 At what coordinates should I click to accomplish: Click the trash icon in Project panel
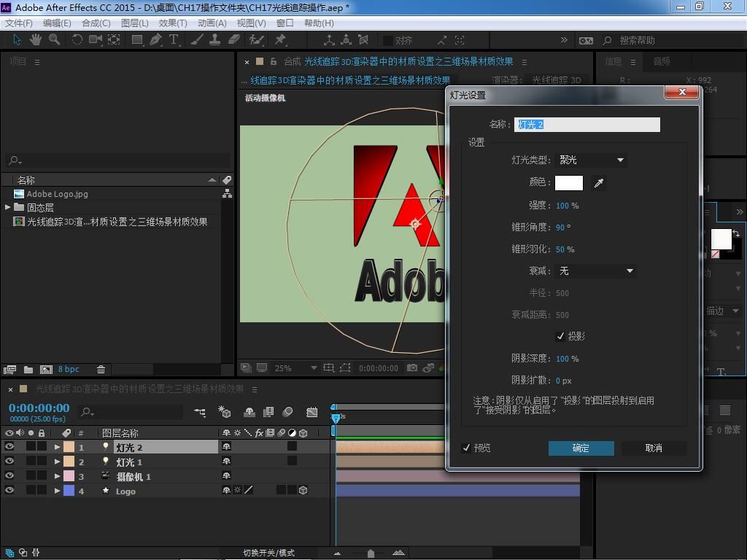click(x=101, y=370)
